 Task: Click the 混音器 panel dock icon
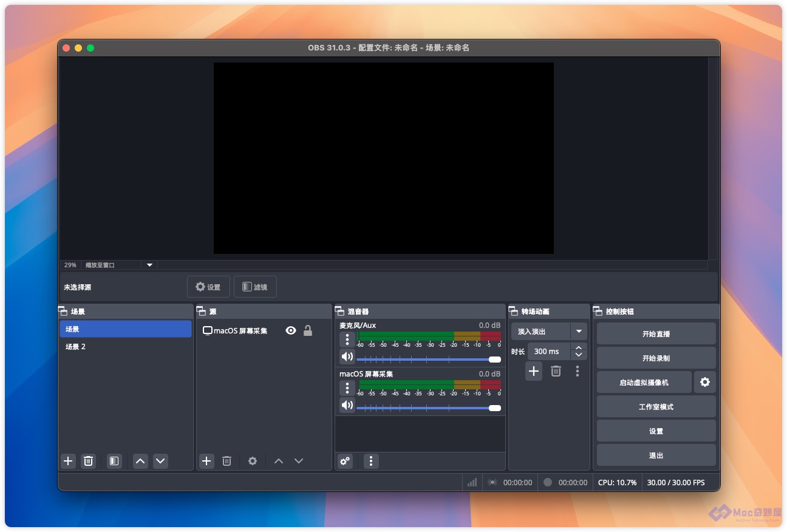point(340,311)
